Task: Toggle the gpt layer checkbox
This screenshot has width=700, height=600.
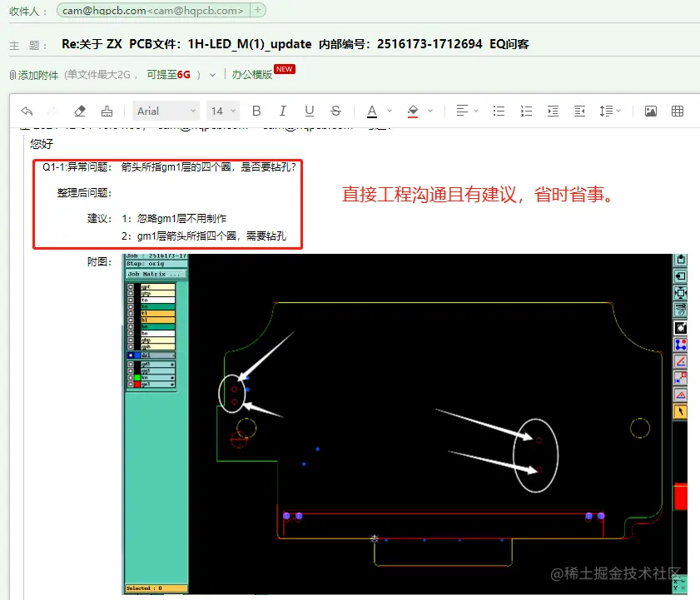Action: (131, 287)
